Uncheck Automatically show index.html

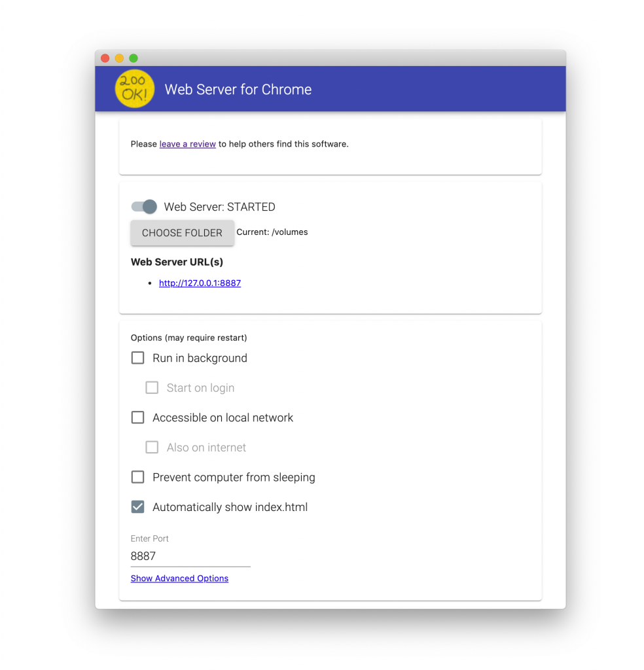click(x=137, y=507)
